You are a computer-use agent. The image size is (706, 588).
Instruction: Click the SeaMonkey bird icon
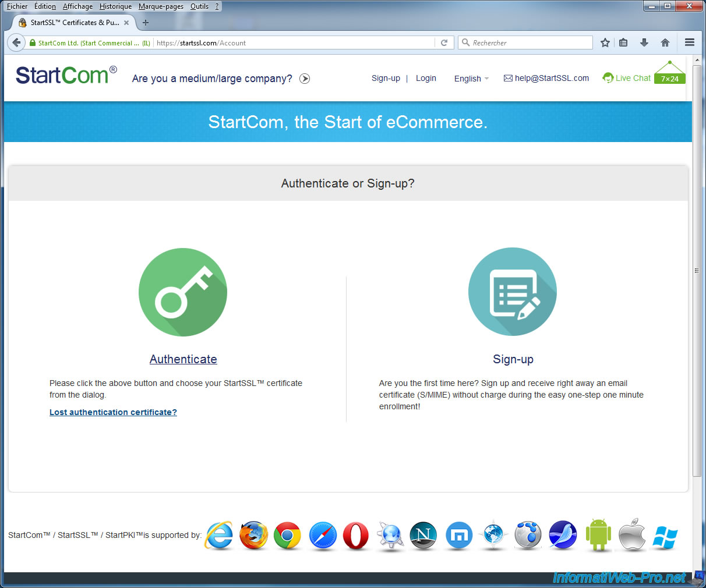(563, 535)
